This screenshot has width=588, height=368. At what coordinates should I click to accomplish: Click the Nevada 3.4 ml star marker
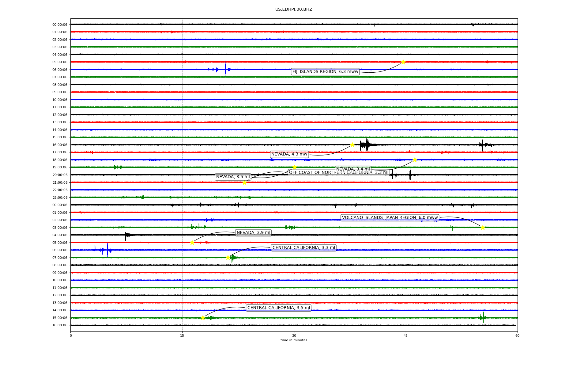(415, 160)
